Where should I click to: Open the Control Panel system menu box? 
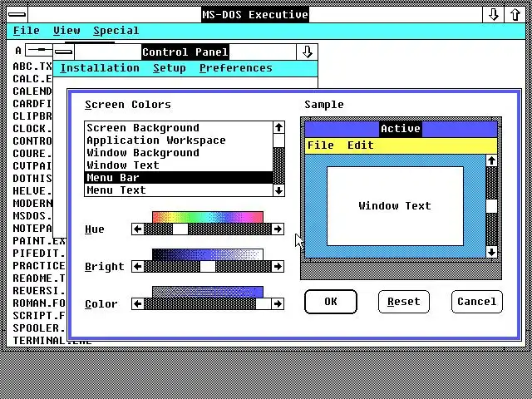(64, 52)
